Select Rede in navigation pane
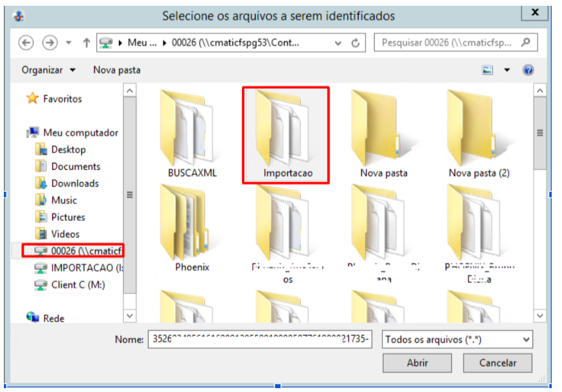Viewport: 562px width, 392px height. (x=46, y=318)
